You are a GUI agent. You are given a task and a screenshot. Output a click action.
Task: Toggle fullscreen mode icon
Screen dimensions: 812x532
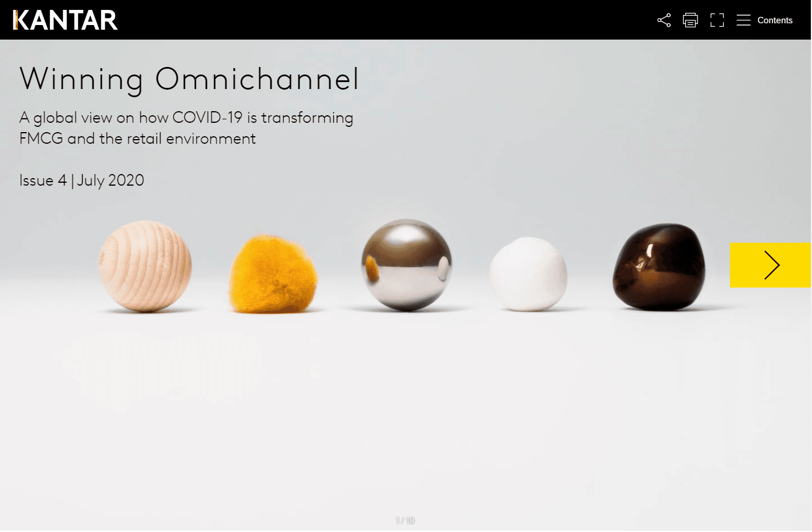click(717, 20)
